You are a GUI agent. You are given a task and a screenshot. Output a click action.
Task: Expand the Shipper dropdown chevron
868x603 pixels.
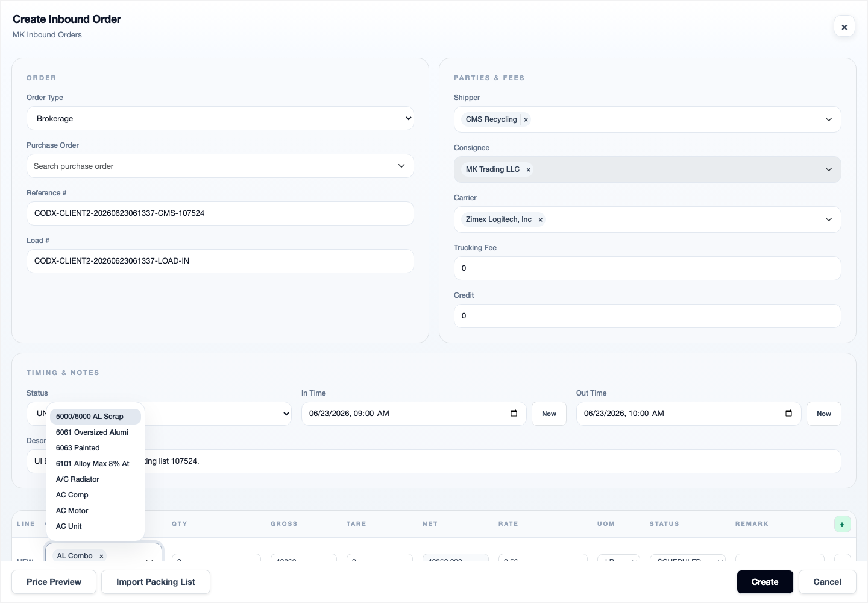coord(829,119)
